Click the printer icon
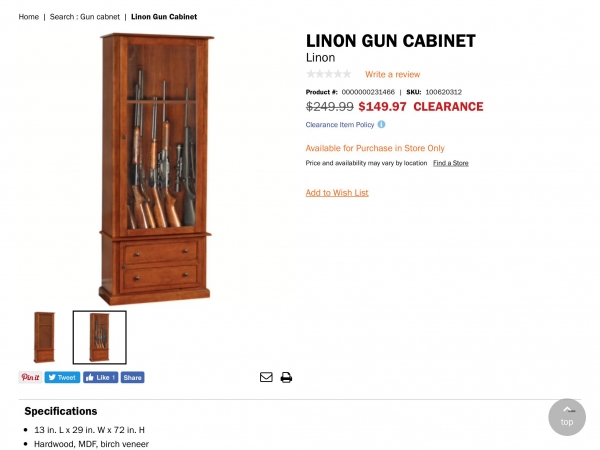 (286, 377)
